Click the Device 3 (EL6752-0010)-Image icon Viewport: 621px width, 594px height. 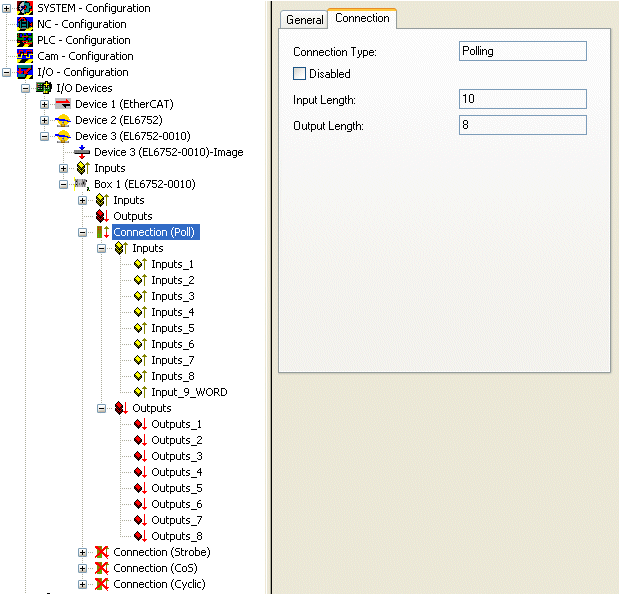(x=82, y=152)
